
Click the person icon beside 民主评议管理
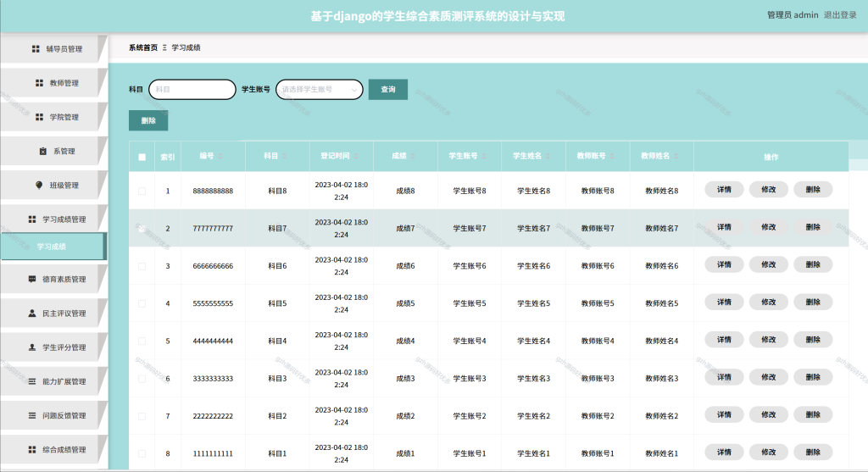point(32,314)
